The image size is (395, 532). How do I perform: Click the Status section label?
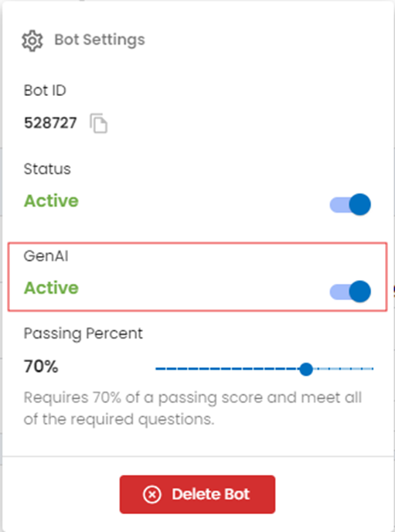[x=47, y=169]
